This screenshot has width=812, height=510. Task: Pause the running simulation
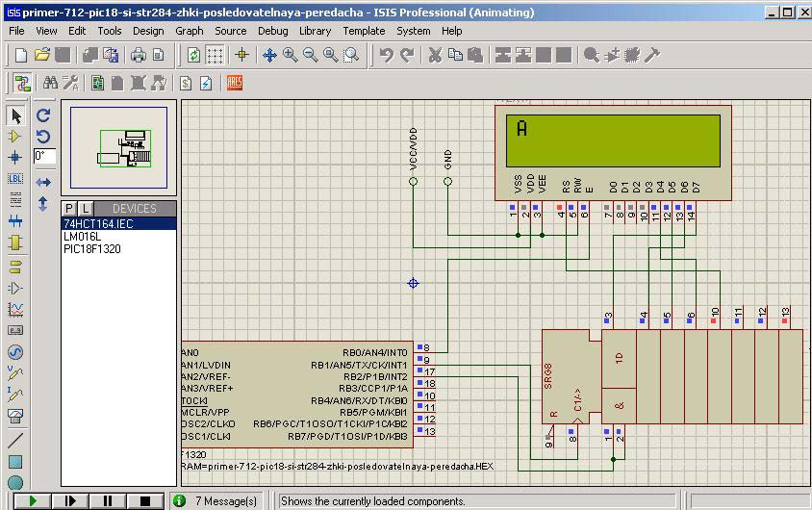108,500
